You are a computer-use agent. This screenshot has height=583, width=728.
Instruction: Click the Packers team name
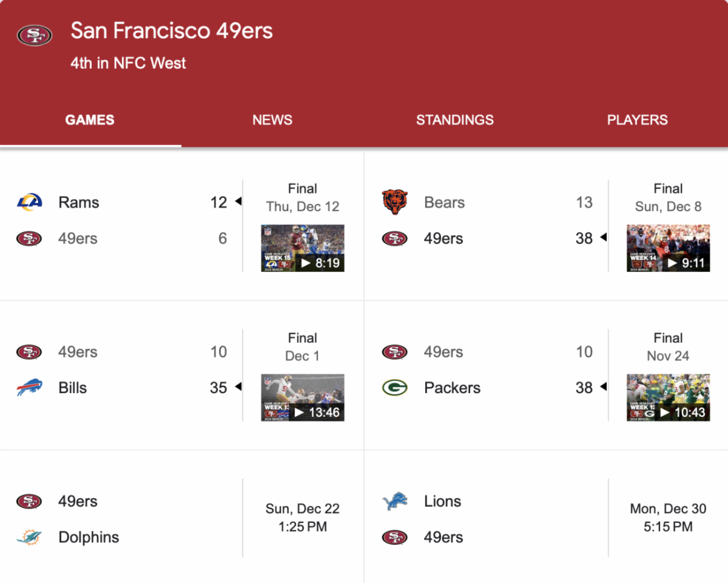click(452, 388)
